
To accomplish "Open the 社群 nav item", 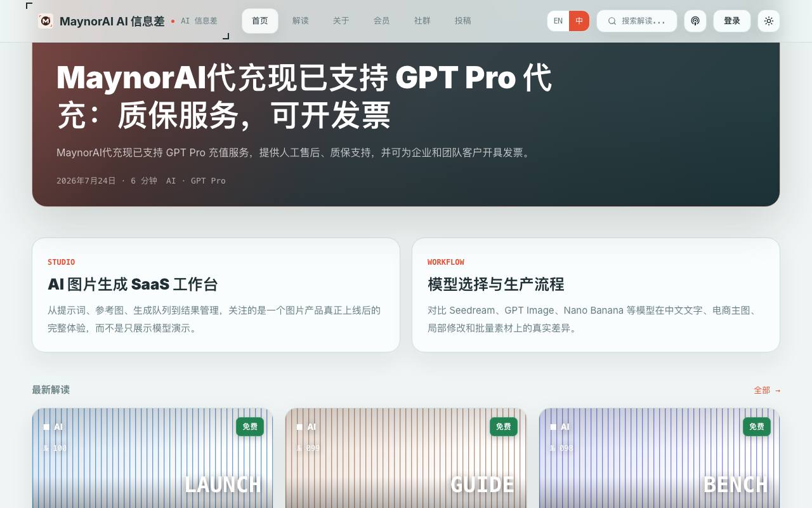I will click(422, 21).
